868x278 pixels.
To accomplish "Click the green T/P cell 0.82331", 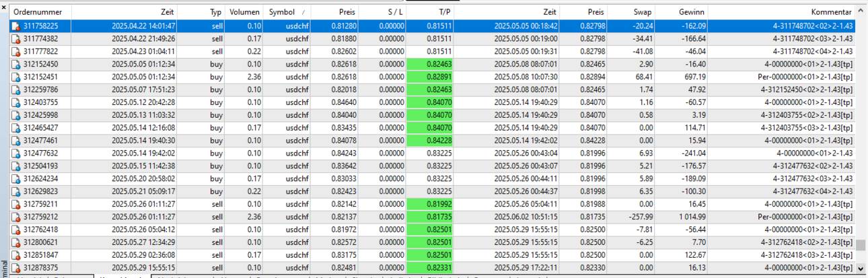I will (x=431, y=268).
